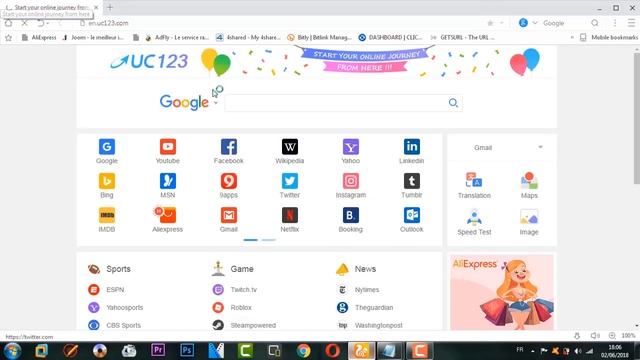This screenshot has height=360, width=640.
Task: Open the undo history dropdown arrow
Action: pos(48,23)
